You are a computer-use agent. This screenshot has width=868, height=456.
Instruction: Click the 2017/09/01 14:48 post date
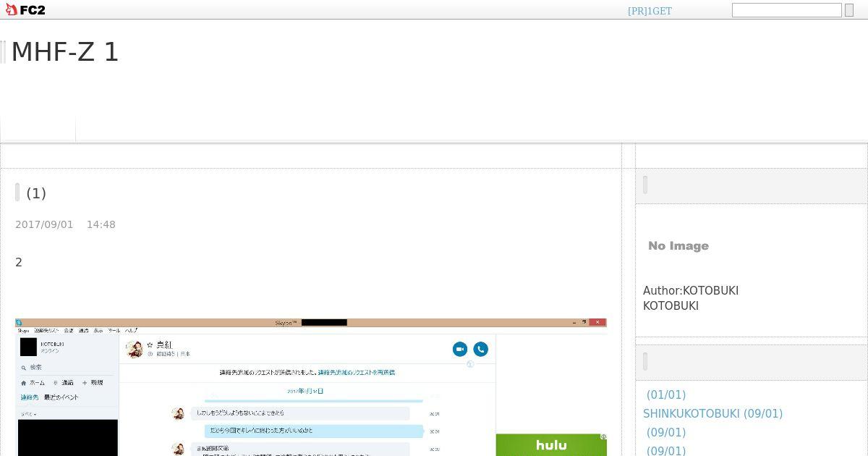pos(65,224)
